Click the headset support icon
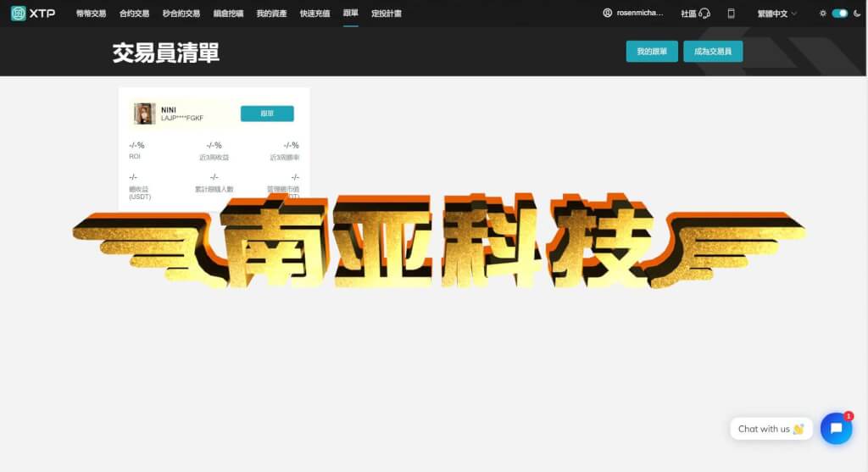This screenshot has width=868, height=472. click(704, 14)
